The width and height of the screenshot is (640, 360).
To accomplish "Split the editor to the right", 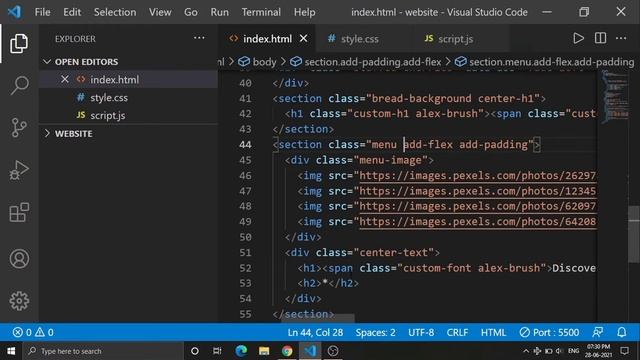I will [600, 38].
